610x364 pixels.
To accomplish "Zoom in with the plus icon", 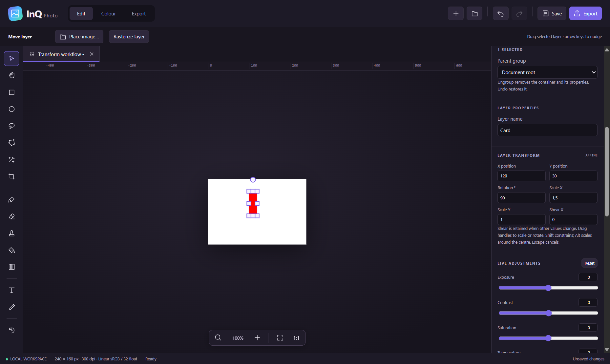I will tap(257, 338).
